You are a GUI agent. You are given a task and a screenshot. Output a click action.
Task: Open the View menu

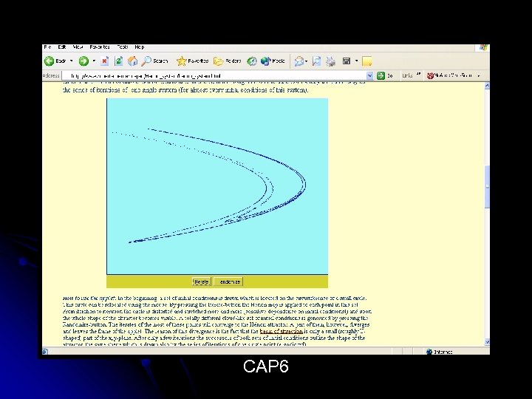click(x=78, y=47)
